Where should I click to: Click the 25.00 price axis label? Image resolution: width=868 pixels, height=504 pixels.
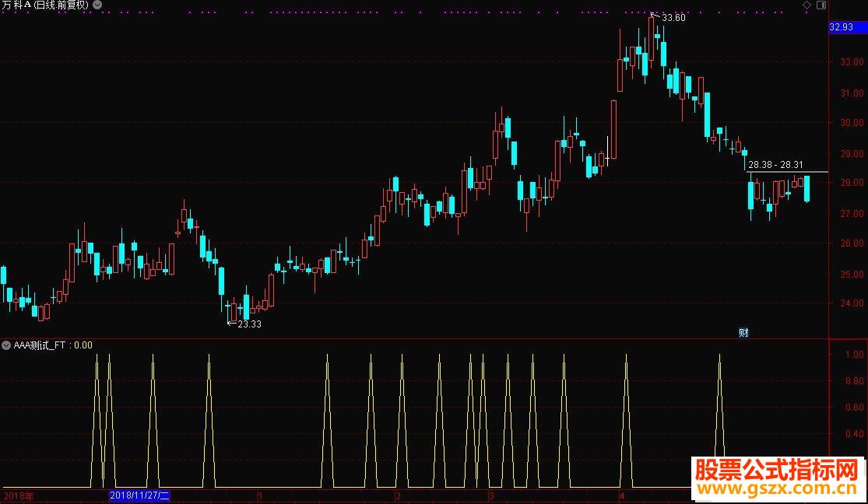pyautogui.click(x=852, y=275)
